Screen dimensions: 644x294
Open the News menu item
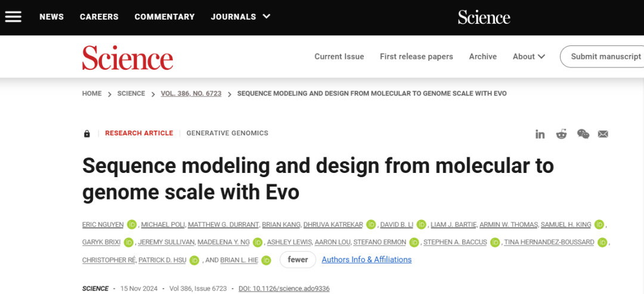[x=51, y=17]
